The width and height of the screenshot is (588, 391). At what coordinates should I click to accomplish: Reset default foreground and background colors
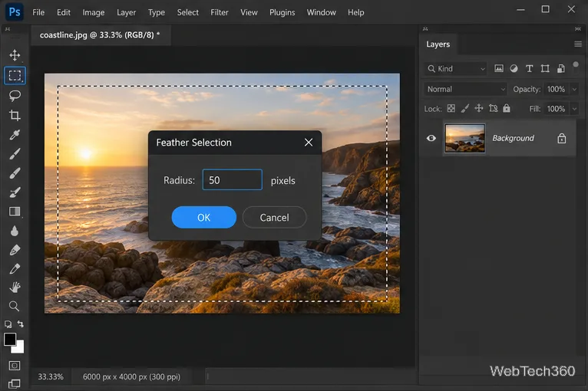8,324
